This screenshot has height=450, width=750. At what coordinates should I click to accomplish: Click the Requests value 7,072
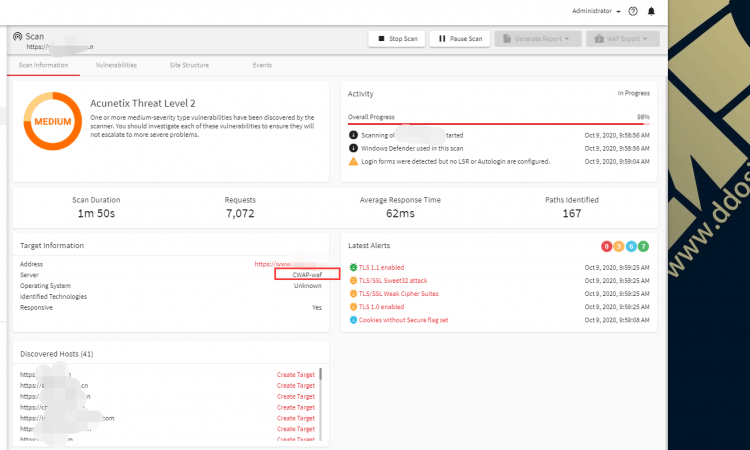[x=240, y=214]
